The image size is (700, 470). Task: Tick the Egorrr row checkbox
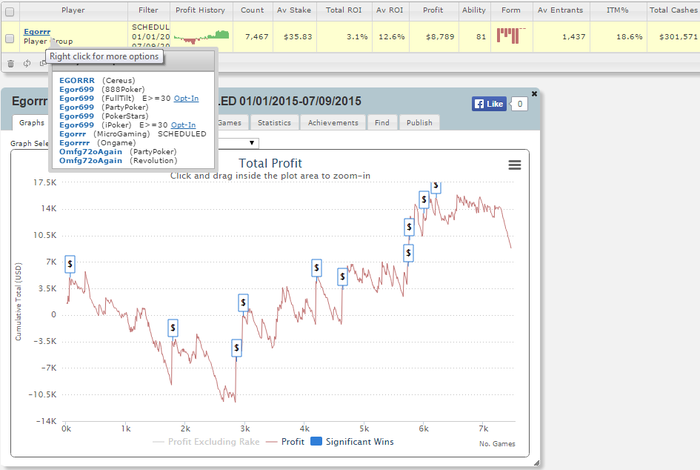point(9,38)
